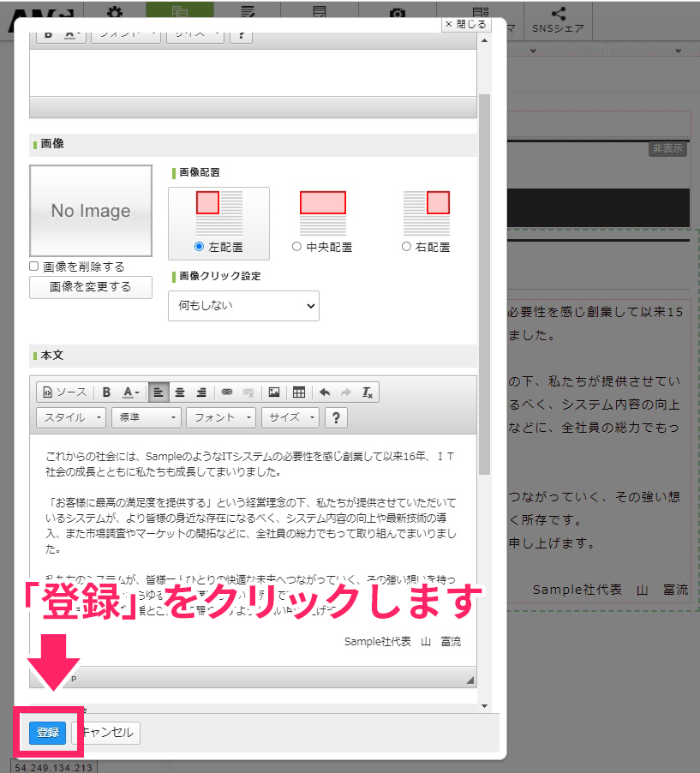
Task: Insert a link in 本文 editor
Action: (x=227, y=392)
